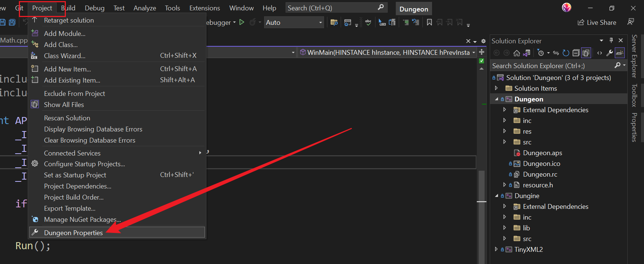Toggle a bookmark on current line
Viewport: 644px width, 264px height.
[x=429, y=23]
